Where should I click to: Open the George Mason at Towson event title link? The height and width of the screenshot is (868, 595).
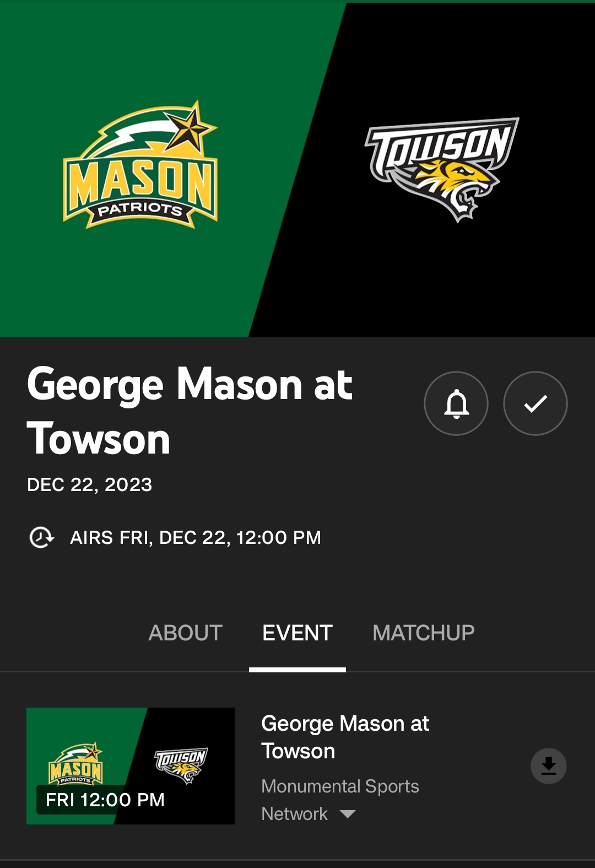[x=345, y=737]
